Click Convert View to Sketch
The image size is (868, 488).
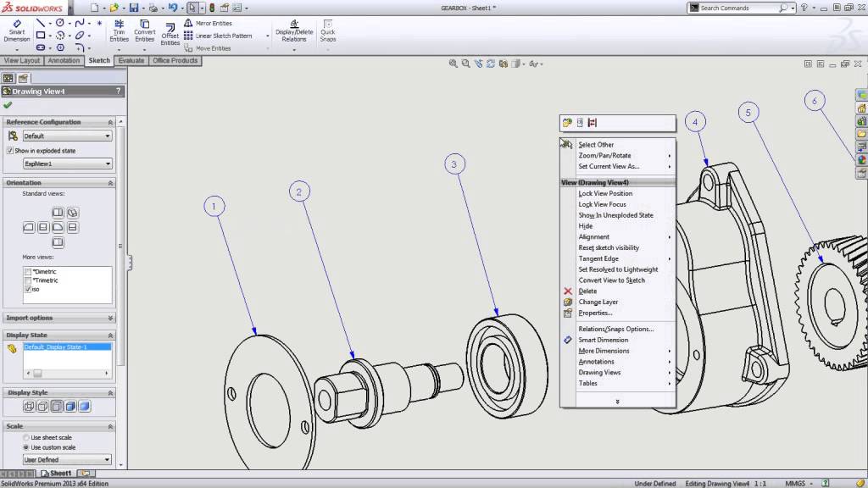click(x=617, y=280)
